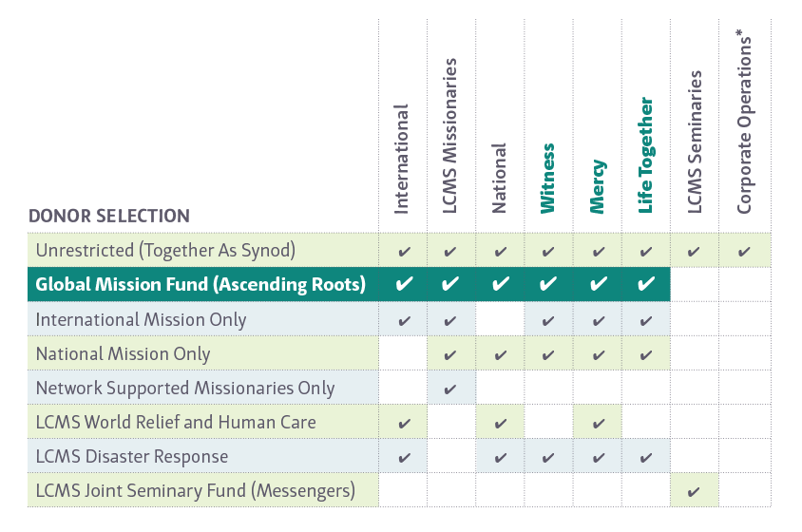
Task: Click Network Supported Missionaries Only checkmark
Action: click(451, 389)
